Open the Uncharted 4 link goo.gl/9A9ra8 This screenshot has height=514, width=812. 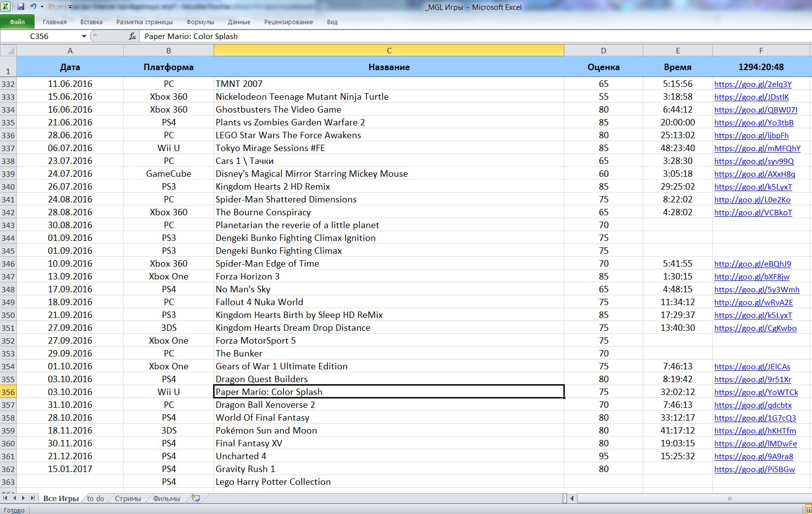click(x=754, y=456)
